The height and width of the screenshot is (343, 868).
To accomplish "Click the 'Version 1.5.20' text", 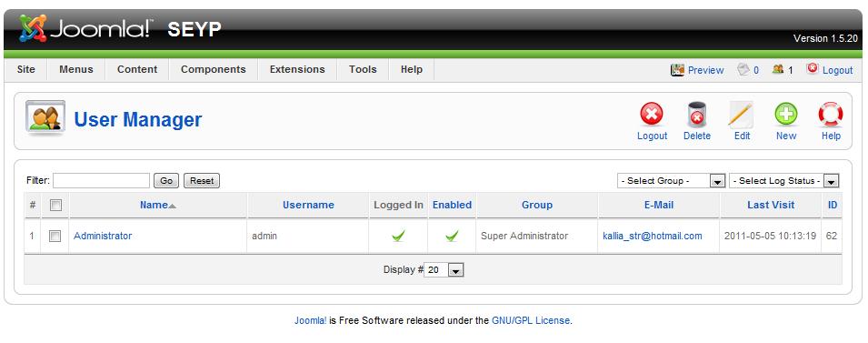I will tap(825, 39).
